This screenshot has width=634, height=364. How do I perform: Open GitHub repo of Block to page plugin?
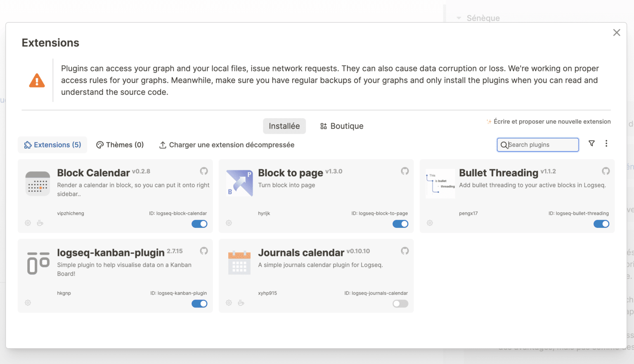[405, 171]
